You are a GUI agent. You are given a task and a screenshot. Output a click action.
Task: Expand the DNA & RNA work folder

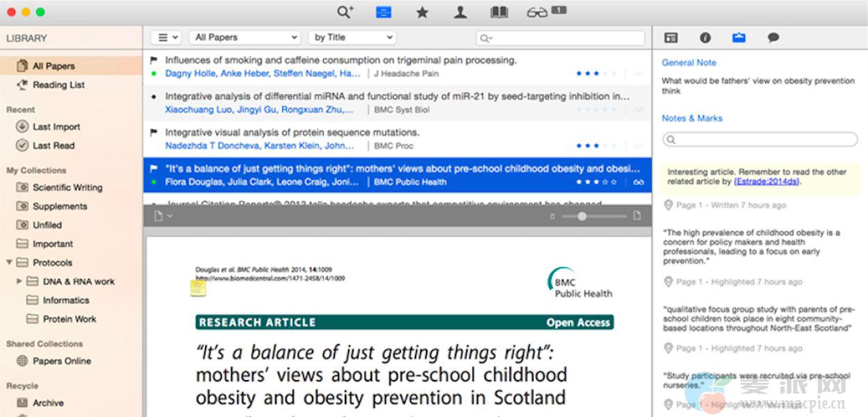[x=19, y=281]
